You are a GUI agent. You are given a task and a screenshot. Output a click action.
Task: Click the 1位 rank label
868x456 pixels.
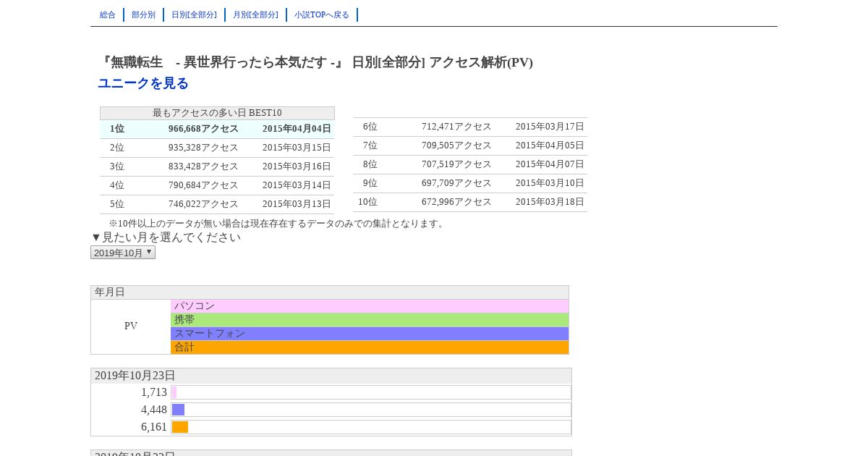click(117, 129)
